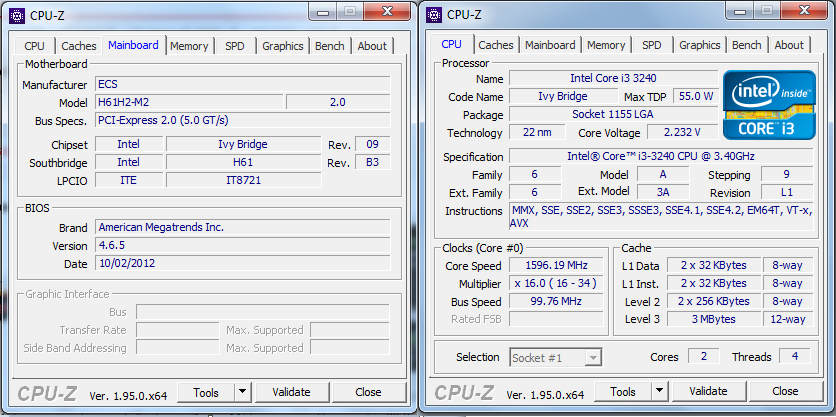
Task: Click Cores count 2 field
Action: coord(703,356)
